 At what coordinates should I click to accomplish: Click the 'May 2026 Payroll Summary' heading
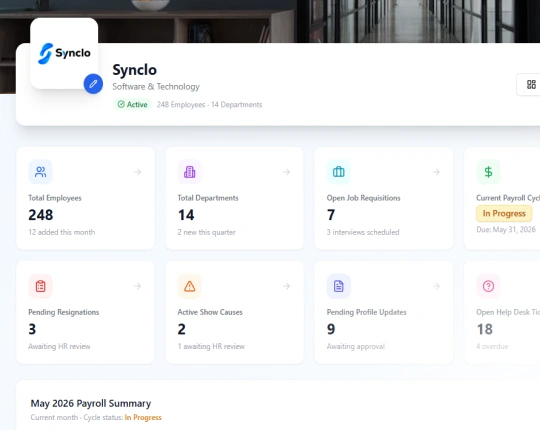click(91, 403)
